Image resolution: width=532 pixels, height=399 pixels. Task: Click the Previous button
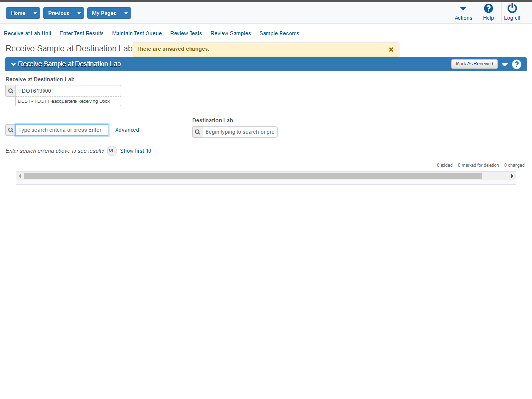pyautogui.click(x=59, y=13)
